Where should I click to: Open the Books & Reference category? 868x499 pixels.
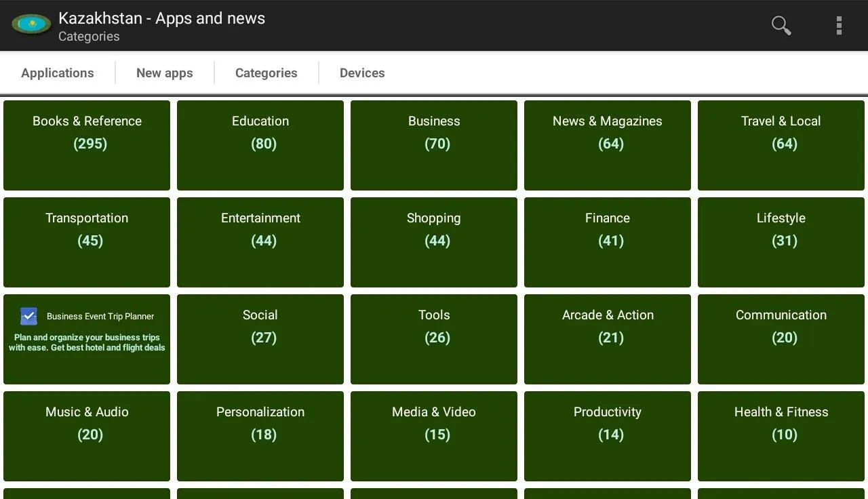click(x=87, y=146)
